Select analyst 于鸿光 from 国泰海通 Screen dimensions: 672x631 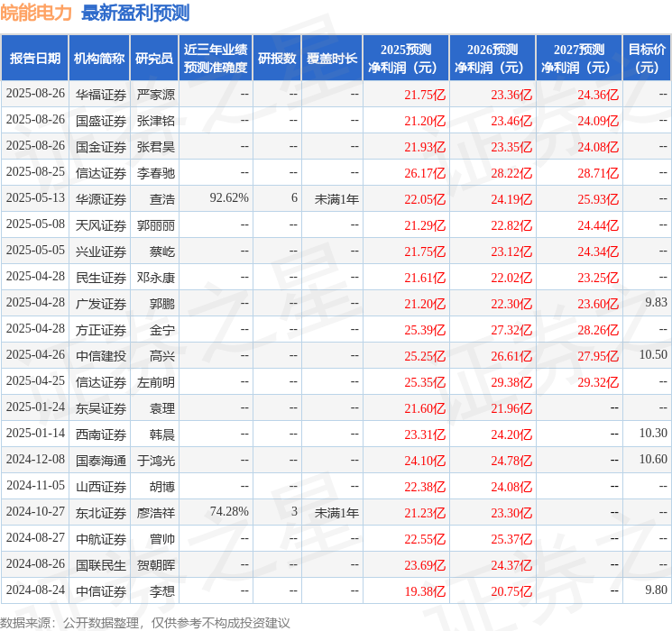tap(155, 461)
